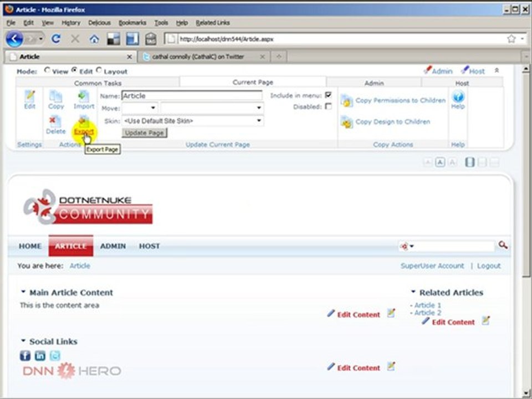Image resolution: width=532 pixels, height=399 pixels.
Task: Select the Layout mode radio button
Action: 99,70
